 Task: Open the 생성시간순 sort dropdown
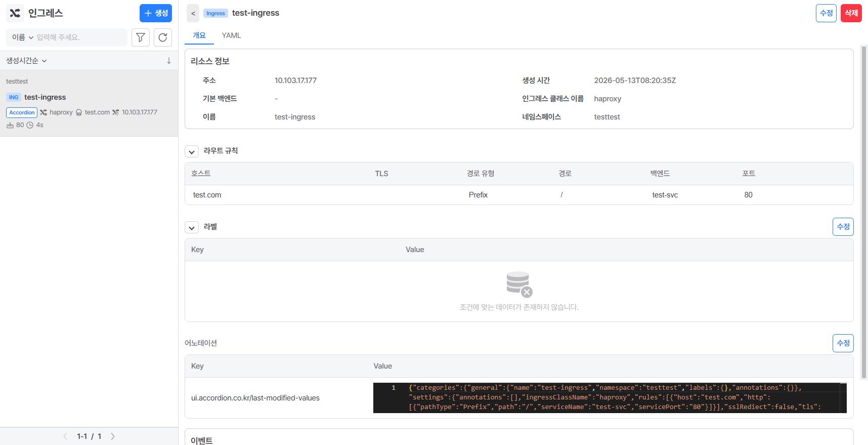pyautogui.click(x=26, y=61)
